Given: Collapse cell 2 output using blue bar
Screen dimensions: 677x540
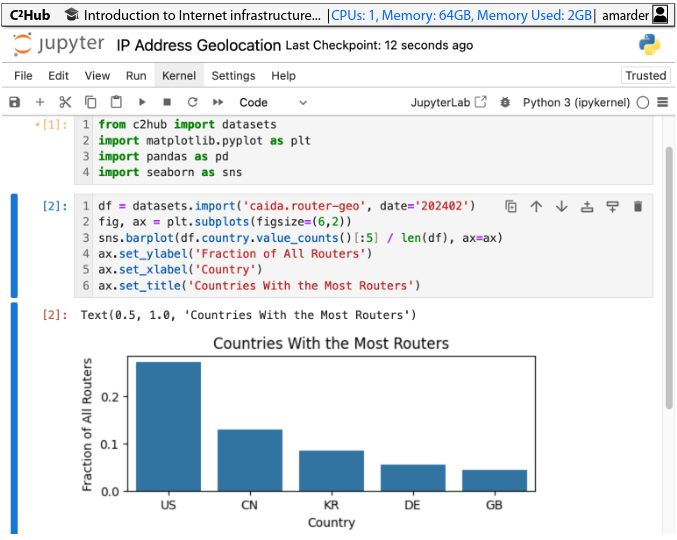Looking at the screenshot, I should (x=14, y=418).
